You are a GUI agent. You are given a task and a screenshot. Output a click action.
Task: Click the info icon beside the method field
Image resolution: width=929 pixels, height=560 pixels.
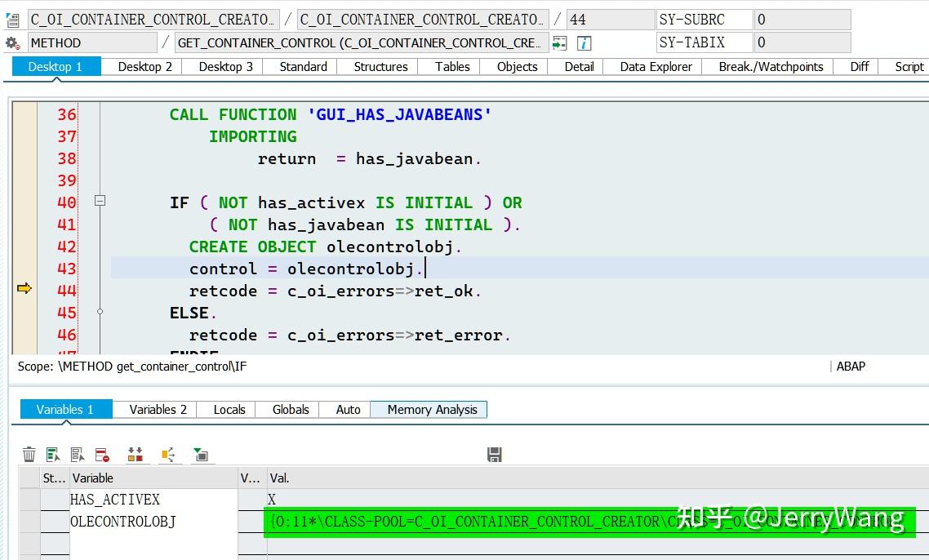[x=585, y=42]
